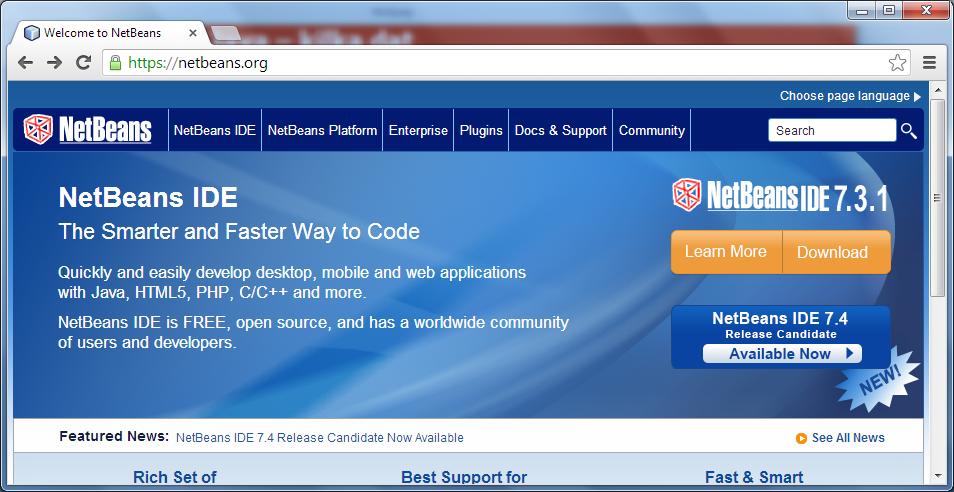This screenshot has height=492, width=954.
Task: Click the NetBeans IDE 7.4 Release Candidate banner
Action: click(781, 337)
